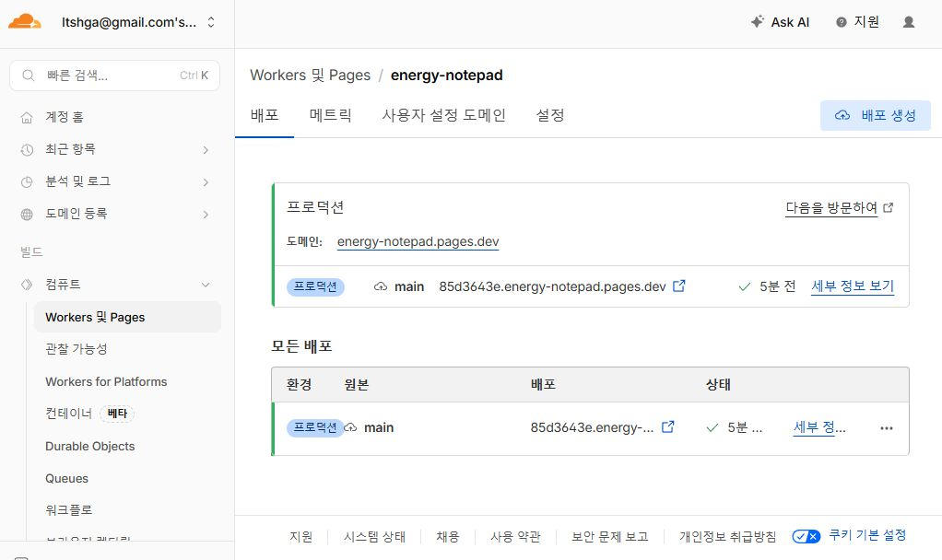
Task: Click the search magnifier icon
Action: [x=29, y=76]
